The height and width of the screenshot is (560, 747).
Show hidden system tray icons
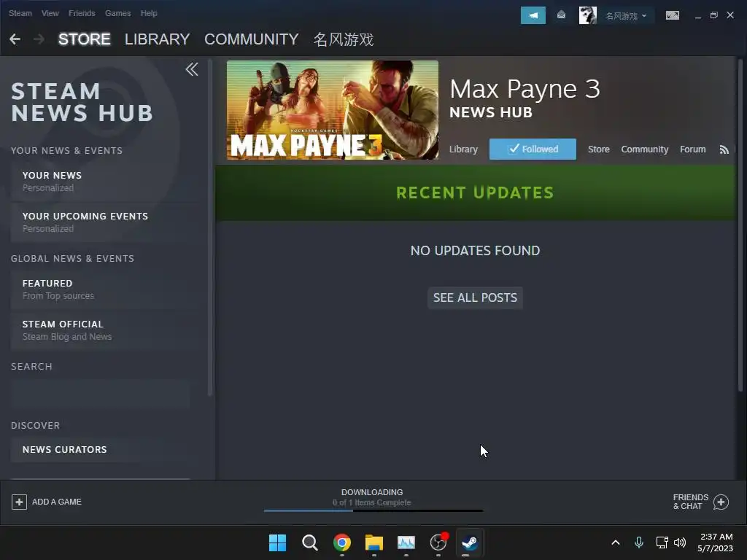tap(616, 542)
